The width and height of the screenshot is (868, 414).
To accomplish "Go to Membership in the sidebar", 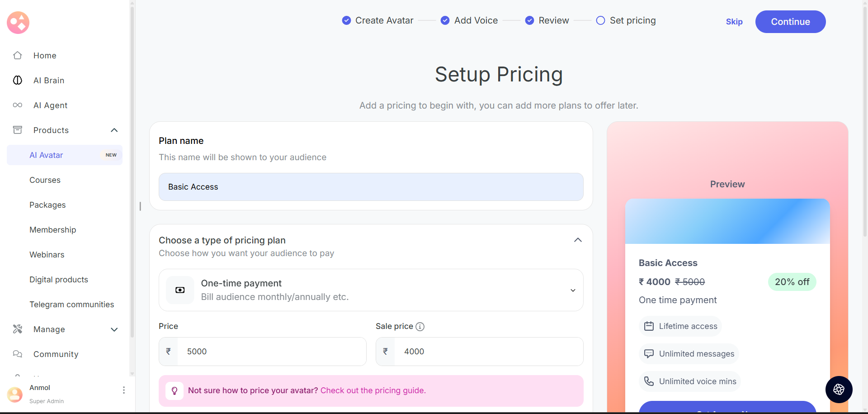I will (x=53, y=230).
